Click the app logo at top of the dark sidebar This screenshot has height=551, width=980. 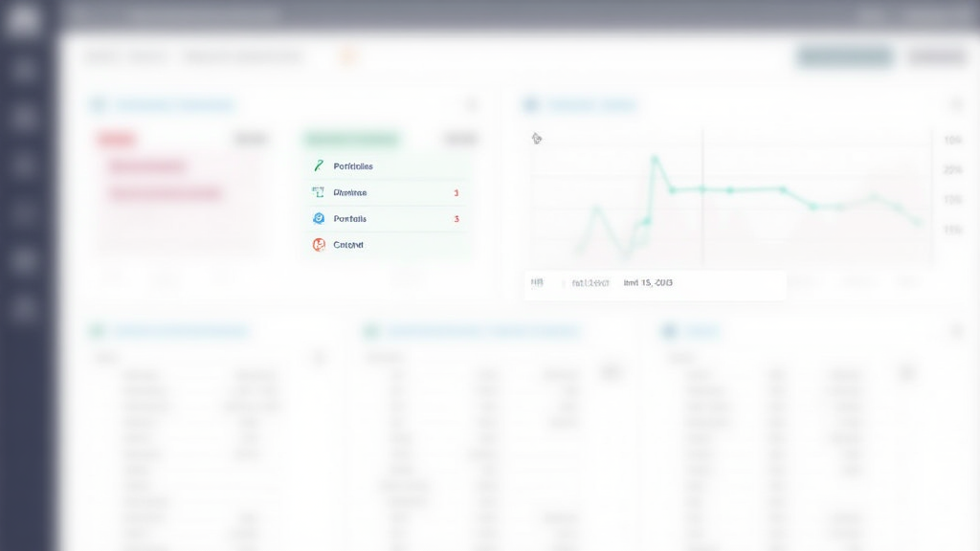[x=23, y=21]
